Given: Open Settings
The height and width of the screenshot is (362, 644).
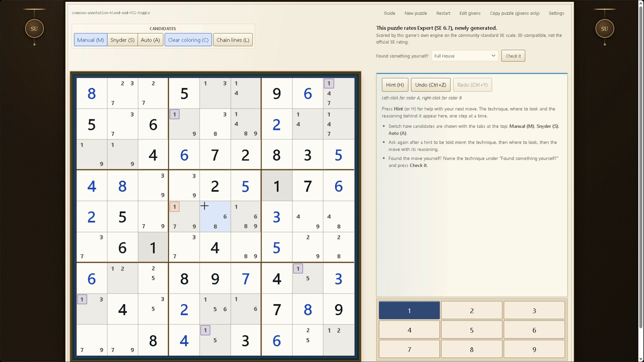Looking at the screenshot, I should point(556,13).
